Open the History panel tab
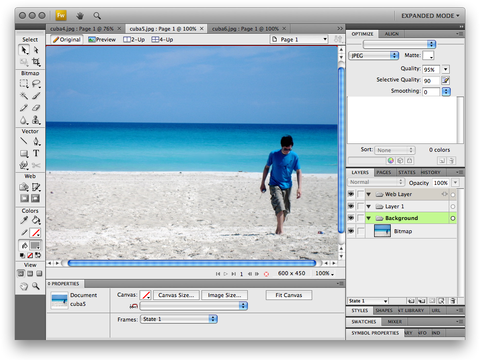The width and height of the screenshot is (480, 360). click(430, 172)
